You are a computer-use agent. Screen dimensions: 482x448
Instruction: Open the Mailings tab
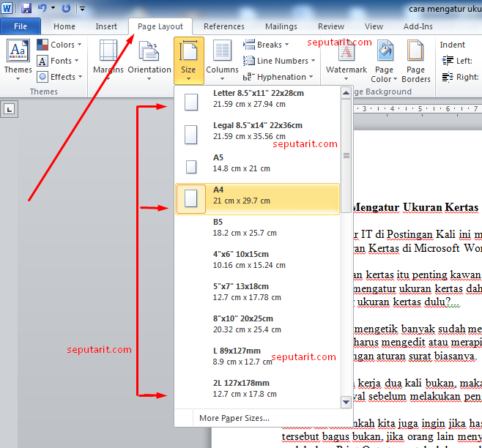(x=281, y=26)
